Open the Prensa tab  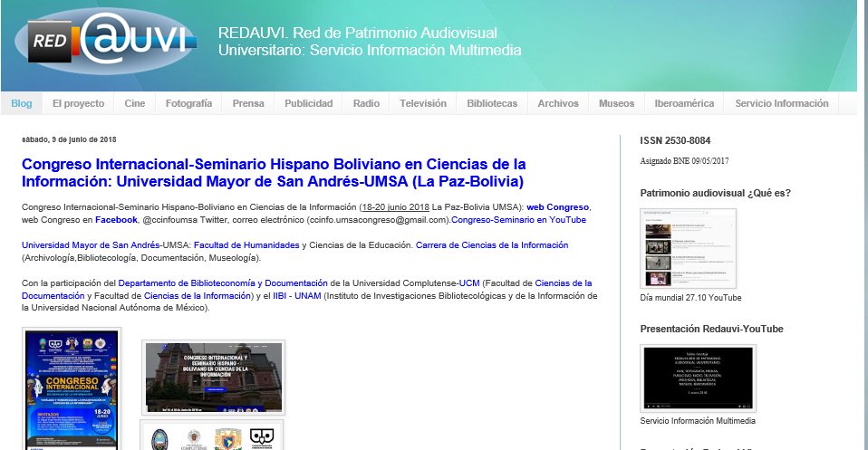point(248,103)
